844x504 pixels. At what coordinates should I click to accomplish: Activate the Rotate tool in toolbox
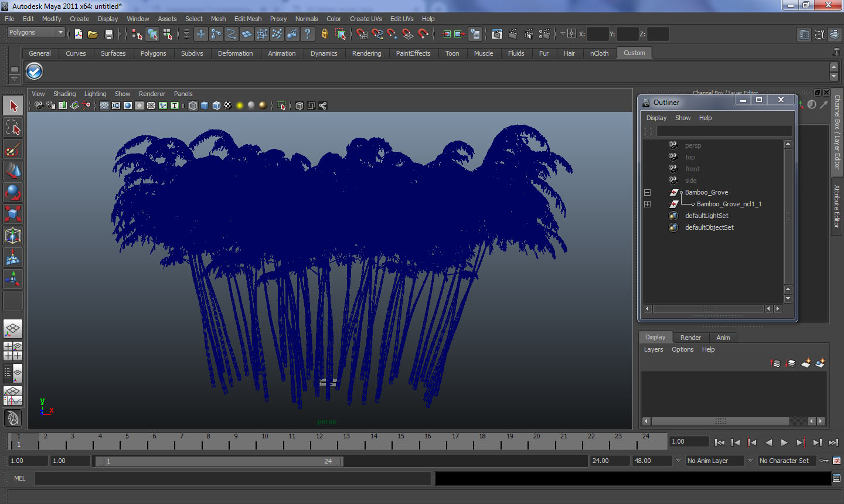(13, 192)
